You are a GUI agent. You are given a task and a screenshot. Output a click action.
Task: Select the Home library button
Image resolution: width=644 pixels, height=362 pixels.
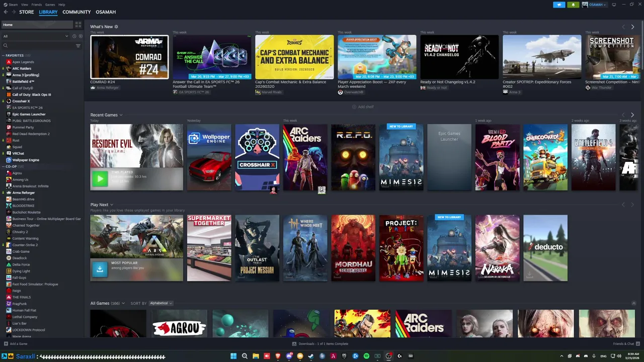click(x=37, y=25)
